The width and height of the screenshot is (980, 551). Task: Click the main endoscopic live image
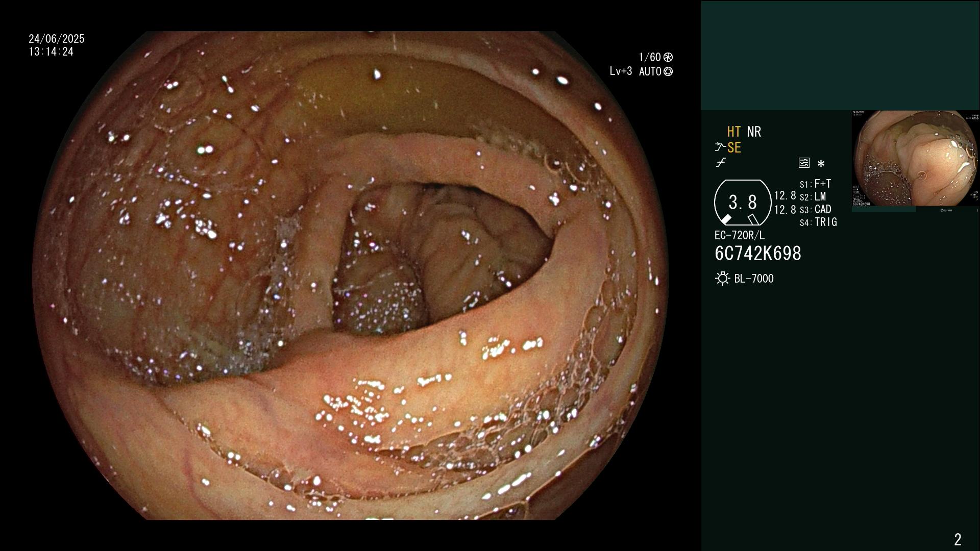[x=351, y=275]
